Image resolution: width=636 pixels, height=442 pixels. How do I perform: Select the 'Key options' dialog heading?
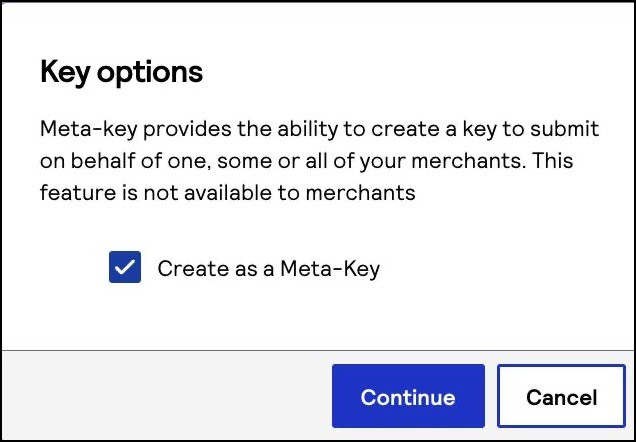(121, 72)
